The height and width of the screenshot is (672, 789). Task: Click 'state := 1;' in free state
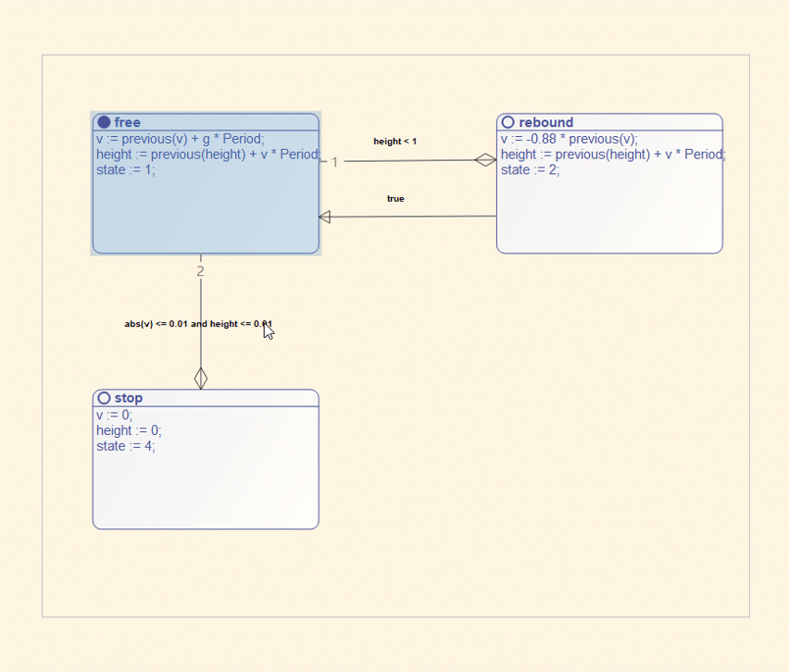click(126, 170)
